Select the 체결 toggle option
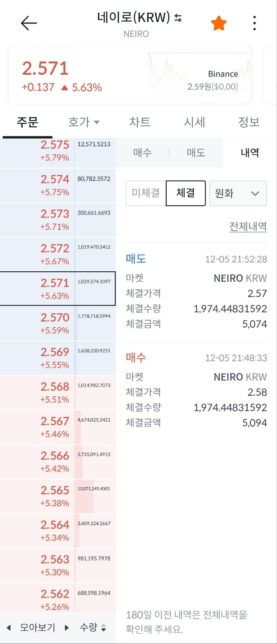This screenshot has height=644, width=277. pos(186,193)
